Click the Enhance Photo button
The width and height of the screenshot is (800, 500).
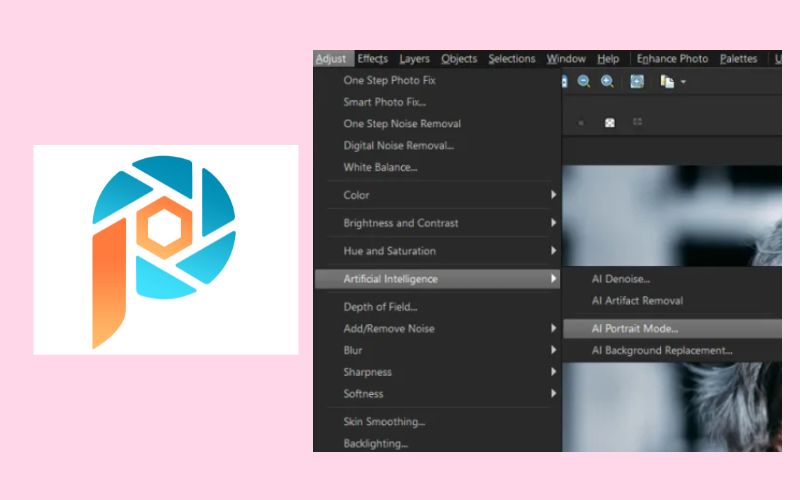point(672,59)
